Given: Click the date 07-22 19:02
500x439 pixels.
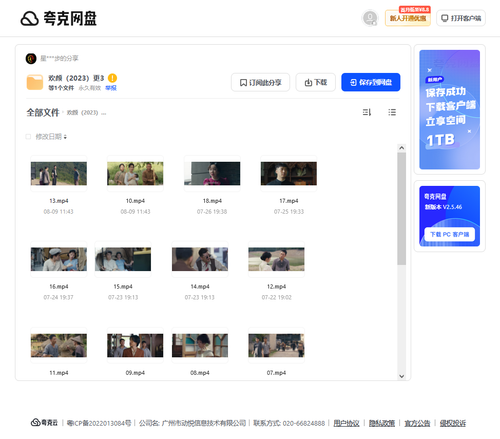Looking at the screenshot, I should tap(276, 297).
